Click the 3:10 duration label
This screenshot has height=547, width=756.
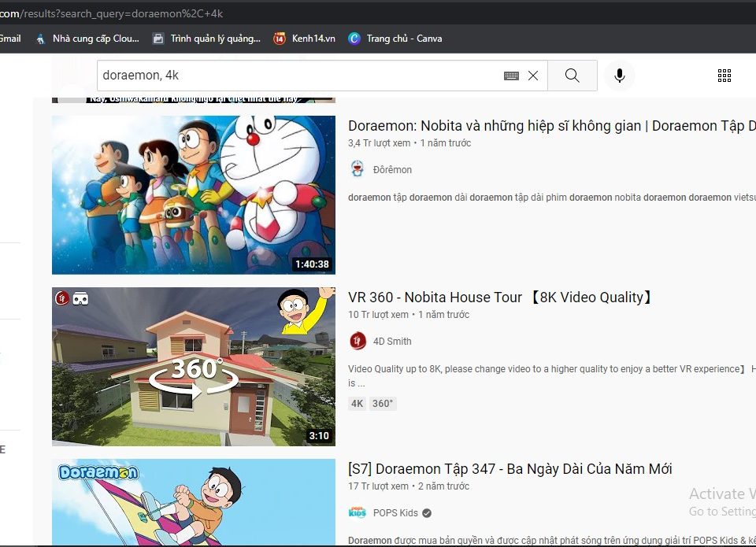319,436
